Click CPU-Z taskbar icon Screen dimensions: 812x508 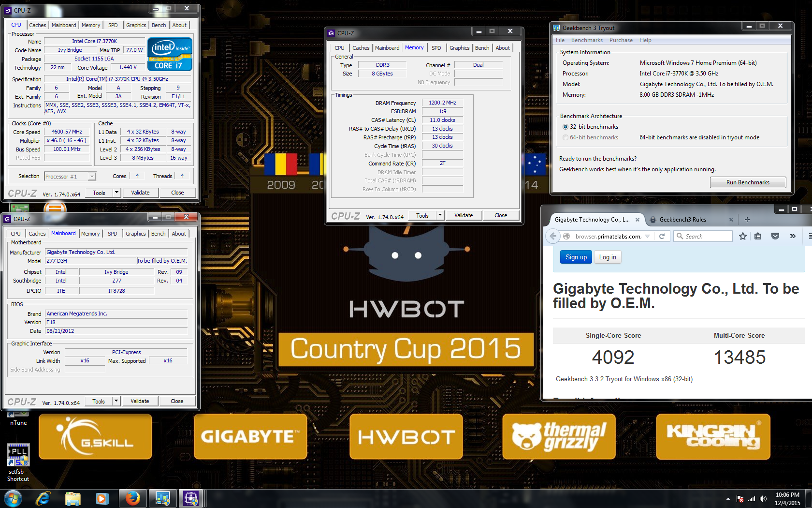click(191, 498)
